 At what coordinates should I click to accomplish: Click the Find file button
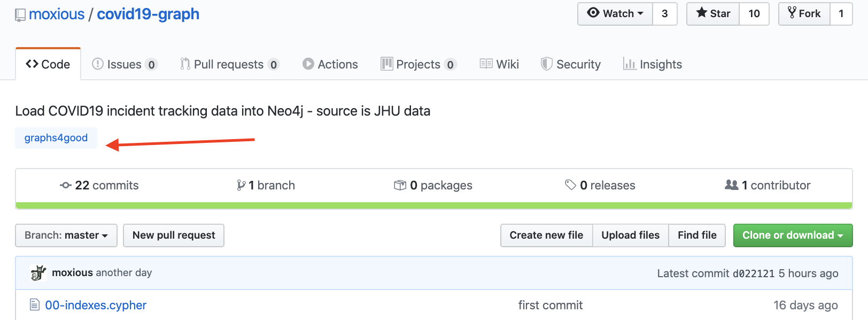pos(697,235)
